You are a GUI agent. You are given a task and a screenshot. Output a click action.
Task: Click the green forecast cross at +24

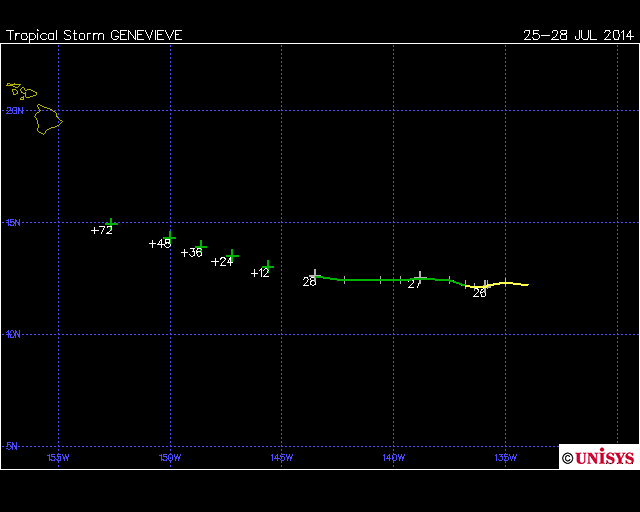[x=232, y=256]
